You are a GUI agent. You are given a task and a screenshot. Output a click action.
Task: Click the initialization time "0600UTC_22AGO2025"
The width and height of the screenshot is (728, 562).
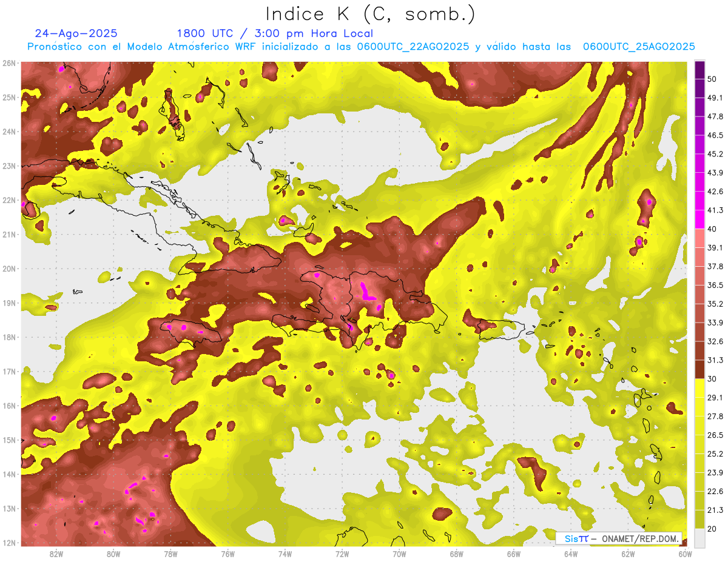pos(413,47)
